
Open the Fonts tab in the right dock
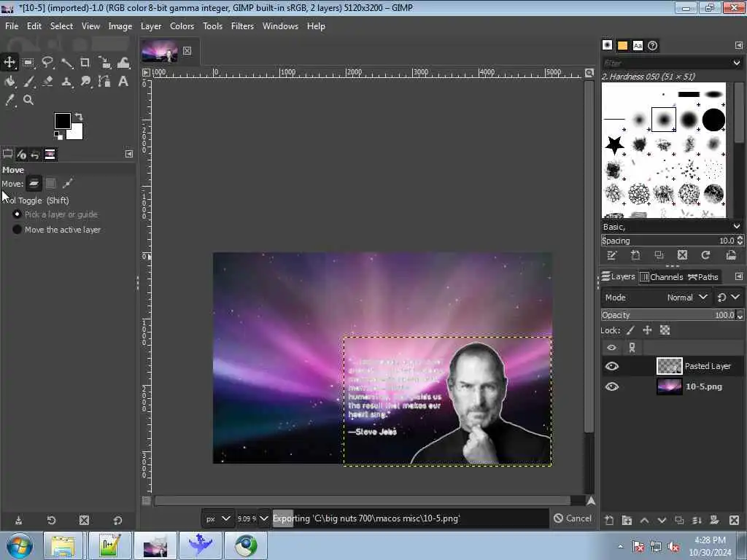[638, 45]
